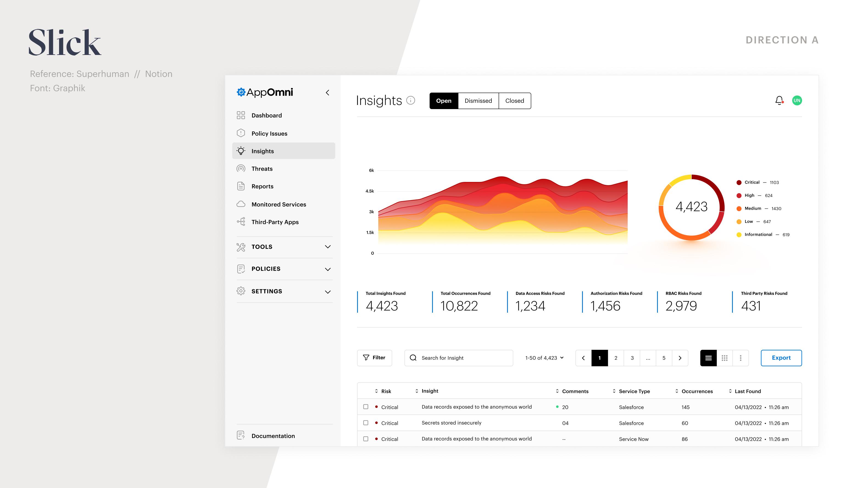The image size is (868, 488).
Task: Click the info icon beside Insights title
Action: (410, 101)
